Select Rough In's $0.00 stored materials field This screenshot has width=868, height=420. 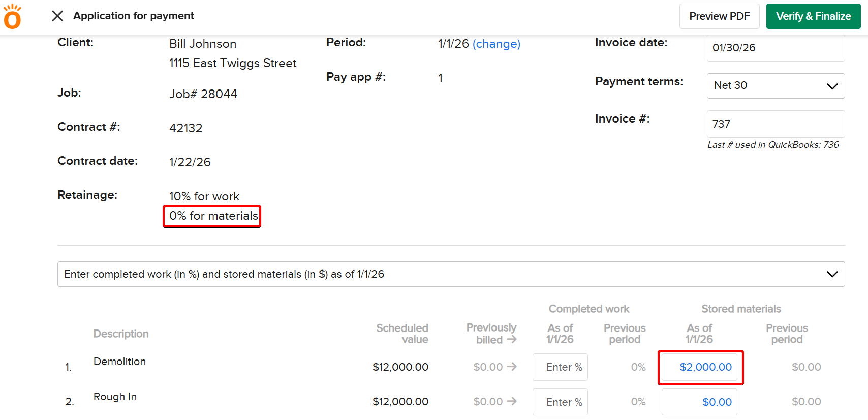[700, 402]
